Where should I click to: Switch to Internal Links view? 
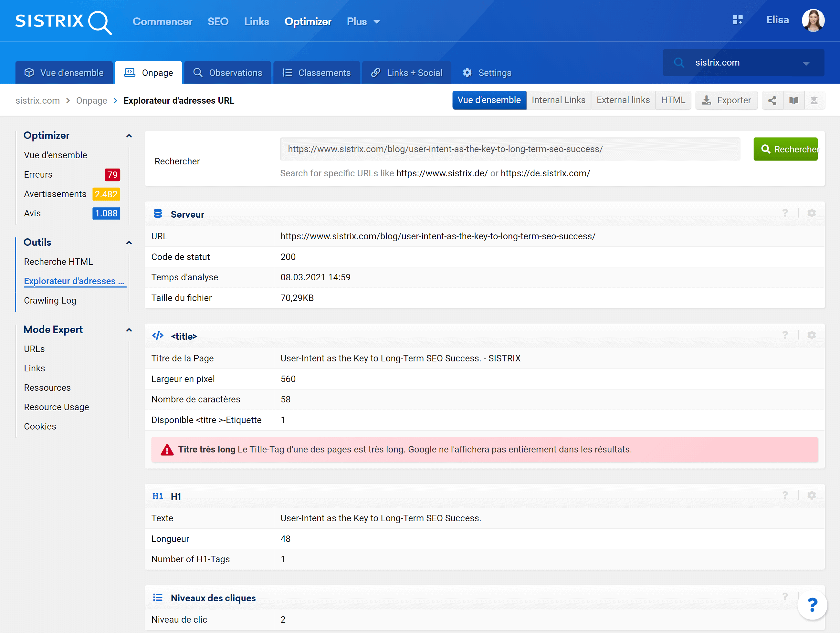[558, 100]
